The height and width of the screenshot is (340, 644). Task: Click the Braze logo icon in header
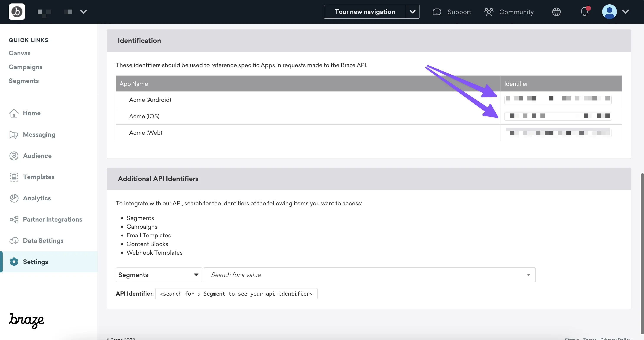pyautogui.click(x=17, y=12)
